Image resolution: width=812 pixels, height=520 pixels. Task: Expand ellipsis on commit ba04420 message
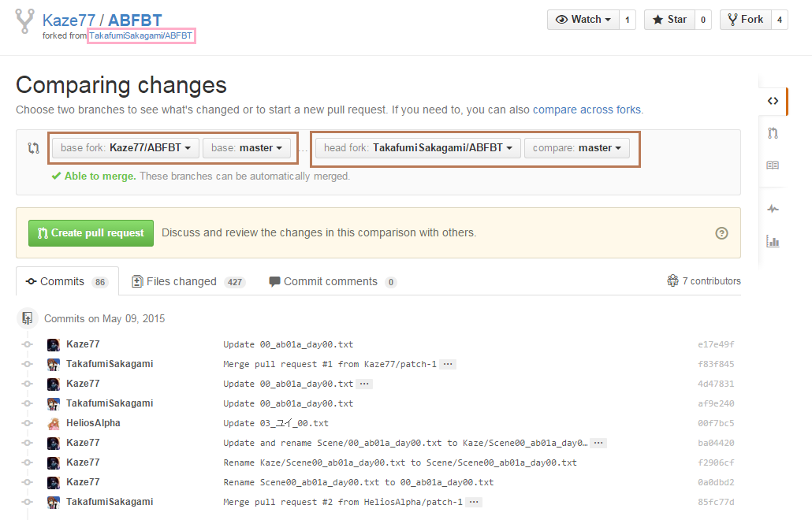coord(598,443)
